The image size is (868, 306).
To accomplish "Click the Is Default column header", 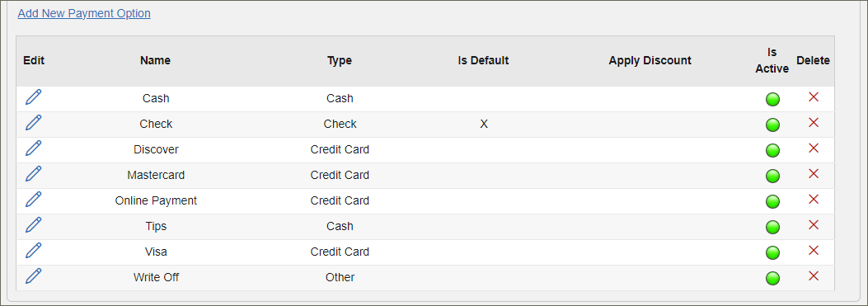I will [x=483, y=60].
